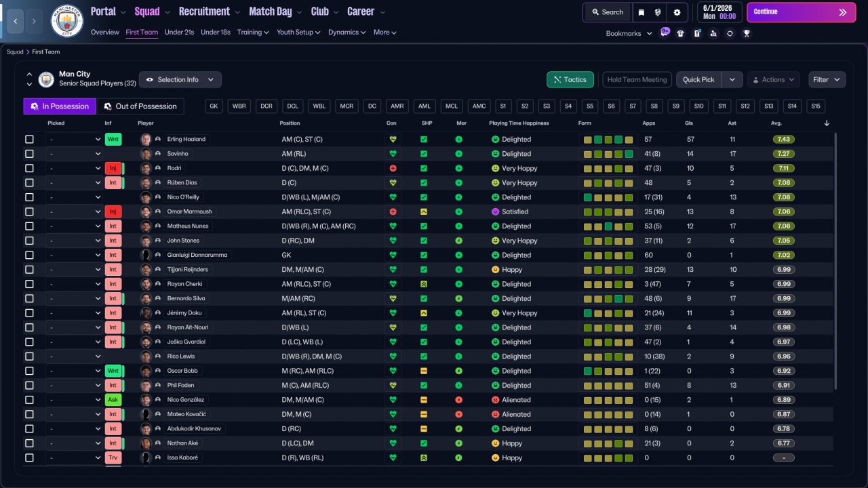The image size is (868, 488).
Task: Open the globe world icon
Action: pos(658,12)
